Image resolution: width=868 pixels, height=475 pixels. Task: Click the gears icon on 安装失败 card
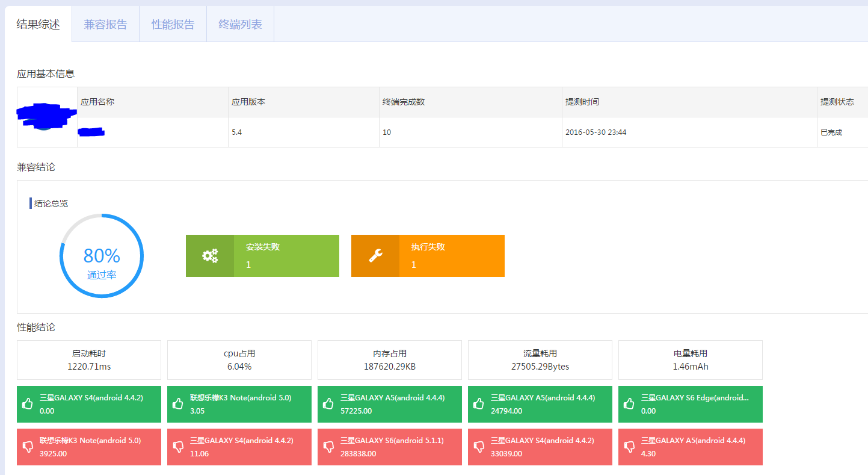tap(209, 256)
